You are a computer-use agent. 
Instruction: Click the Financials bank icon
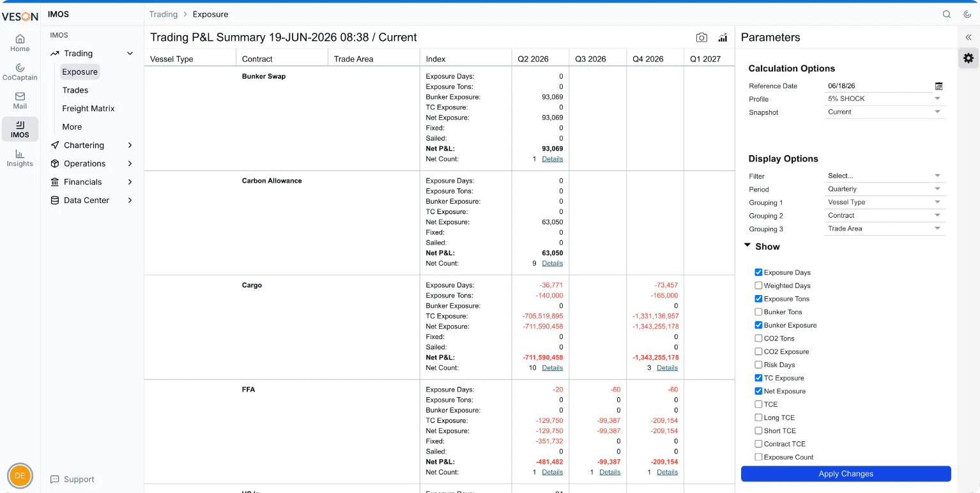pyautogui.click(x=55, y=182)
